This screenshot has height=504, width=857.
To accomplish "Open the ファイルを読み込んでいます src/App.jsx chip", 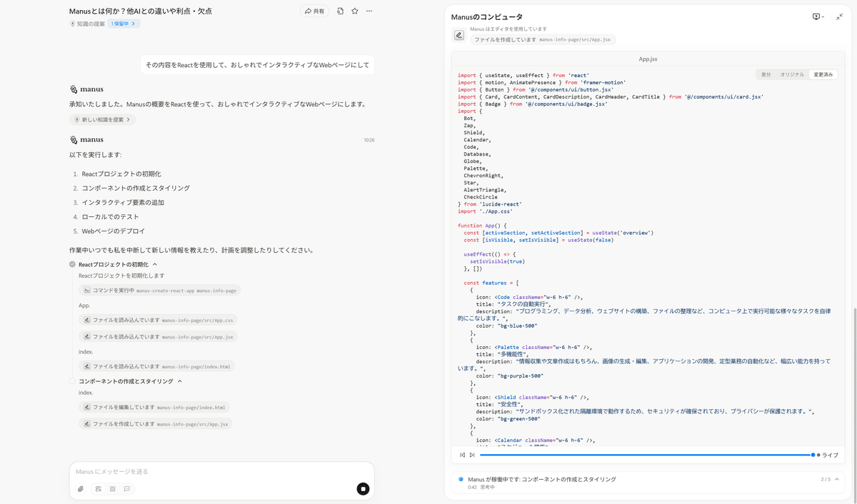I will [x=158, y=337].
